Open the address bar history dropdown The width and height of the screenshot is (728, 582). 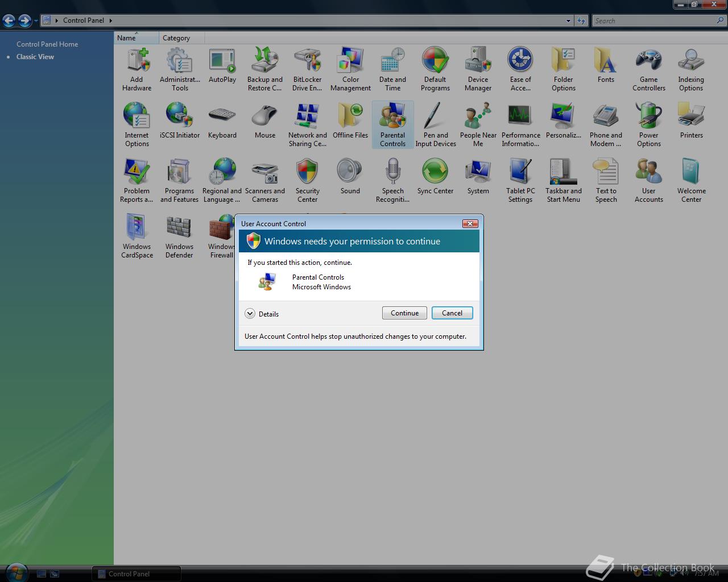568,20
